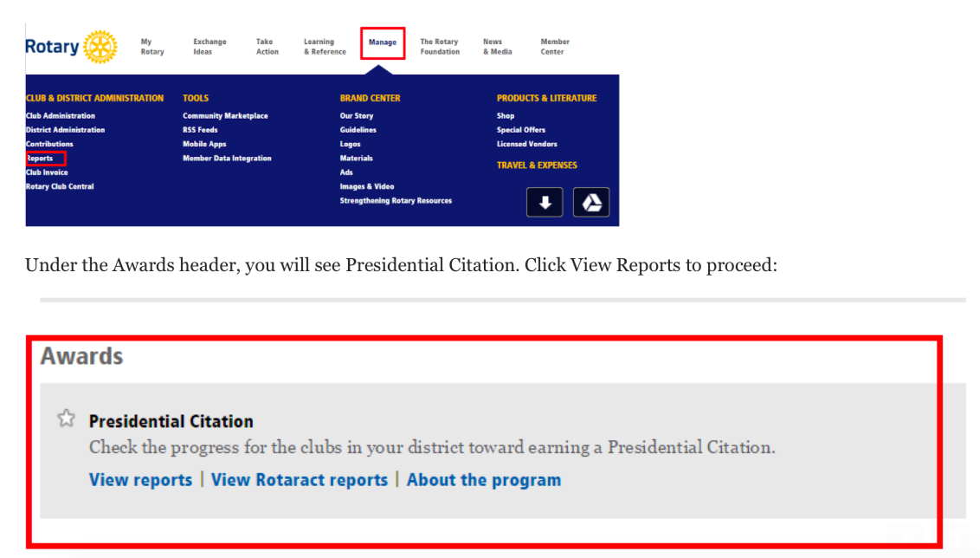The height and width of the screenshot is (558, 980).
Task: Select Club Administration link
Action: [61, 116]
